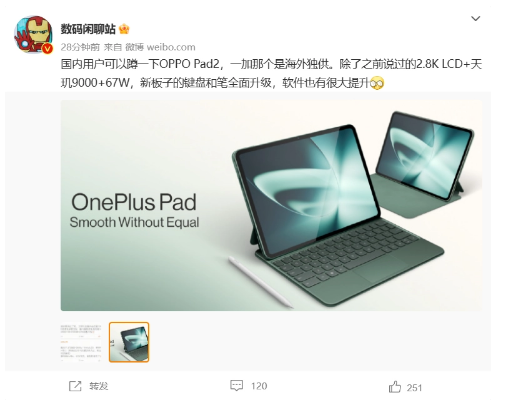This screenshot has width=518, height=409.
Task: Click the Iron Man profile avatar
Action: [x=33, y=34]
